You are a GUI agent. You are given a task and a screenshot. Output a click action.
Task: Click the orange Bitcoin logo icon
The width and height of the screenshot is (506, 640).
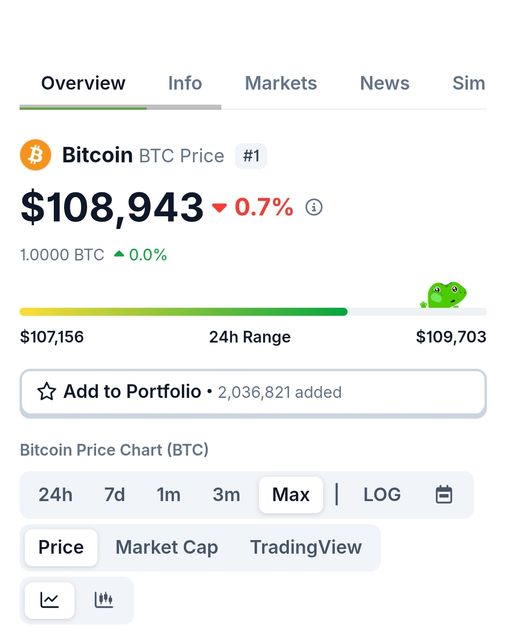click(x=36, y=155)
